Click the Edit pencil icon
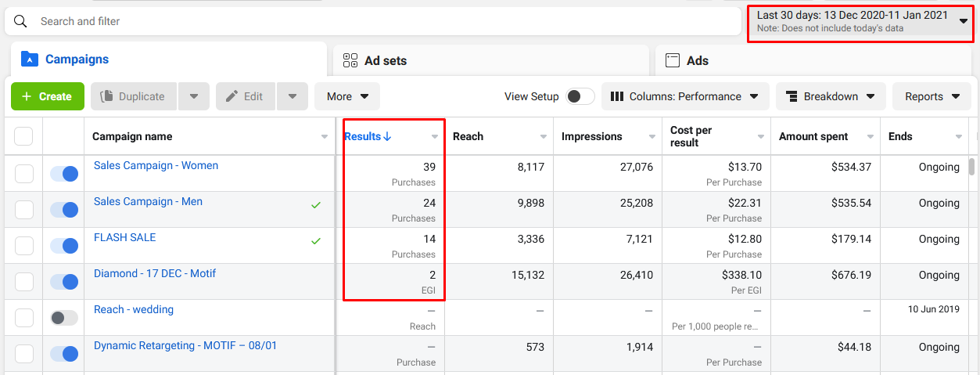The width and height of the screenshot is (980, 375). 232,96
